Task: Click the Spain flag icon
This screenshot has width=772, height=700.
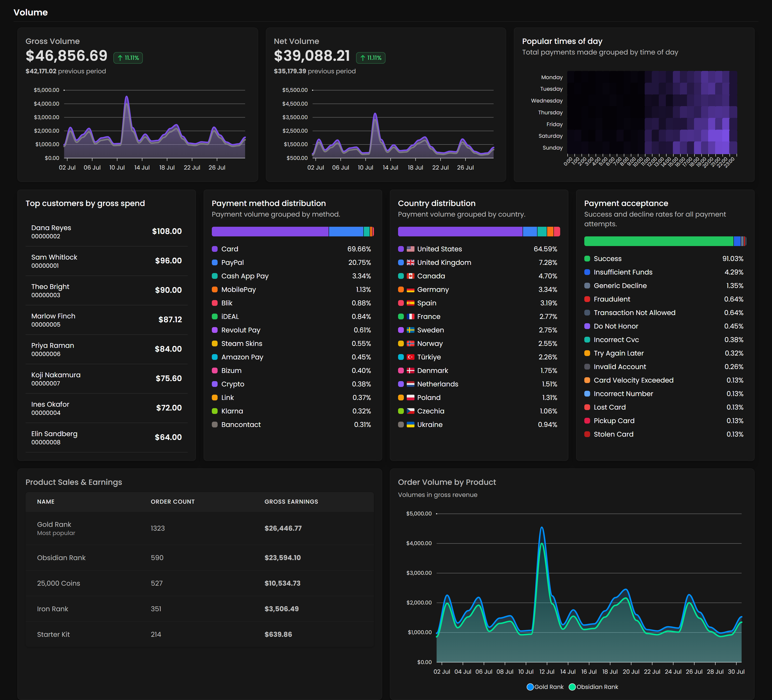Action: pos(410,303)
